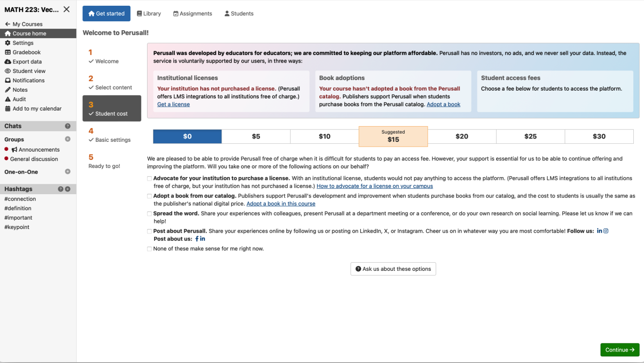Add a new hashtag with the plus icon

point(68,189)
